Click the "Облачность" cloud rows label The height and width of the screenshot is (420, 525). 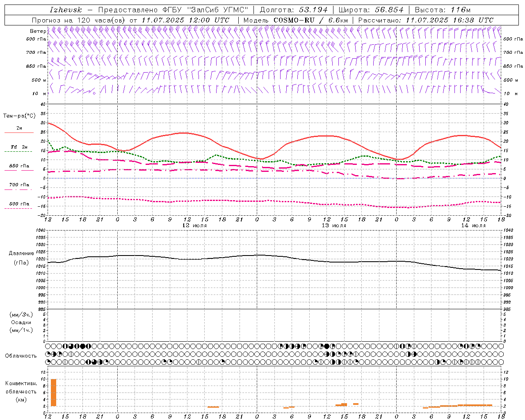point(21,356)
